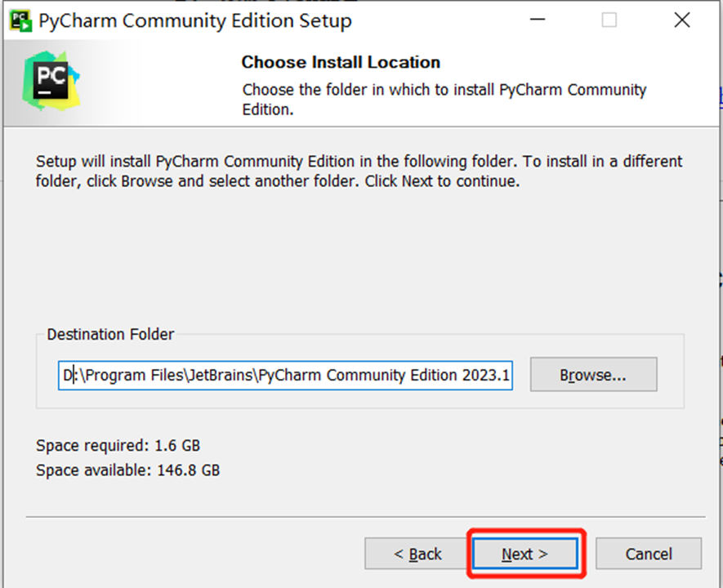Click the 'Choose Install Location' heading
The image size is (723, 588).
click(341, 62)
